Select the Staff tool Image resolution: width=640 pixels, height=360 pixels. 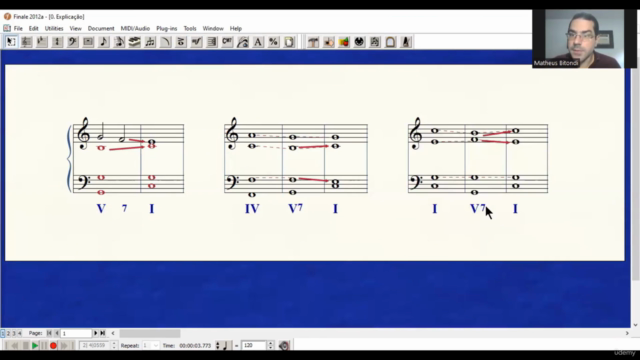tap(27, 42)
